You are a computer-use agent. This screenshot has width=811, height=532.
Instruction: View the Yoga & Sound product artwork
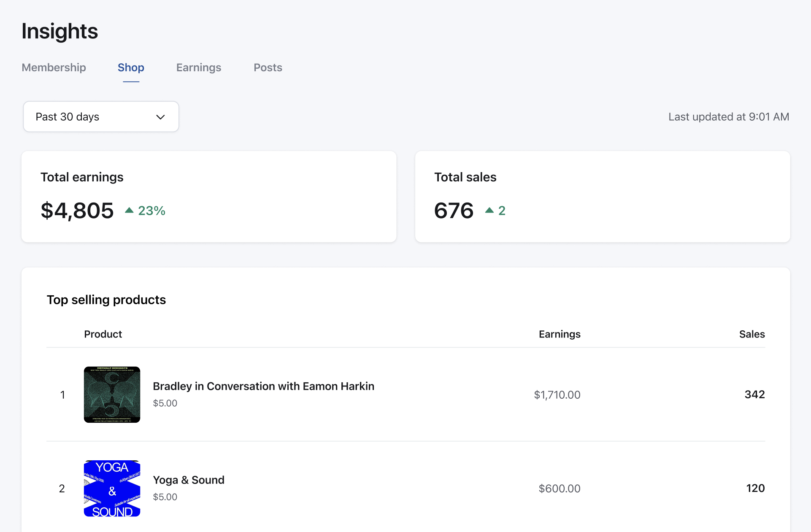pos(111,489)
